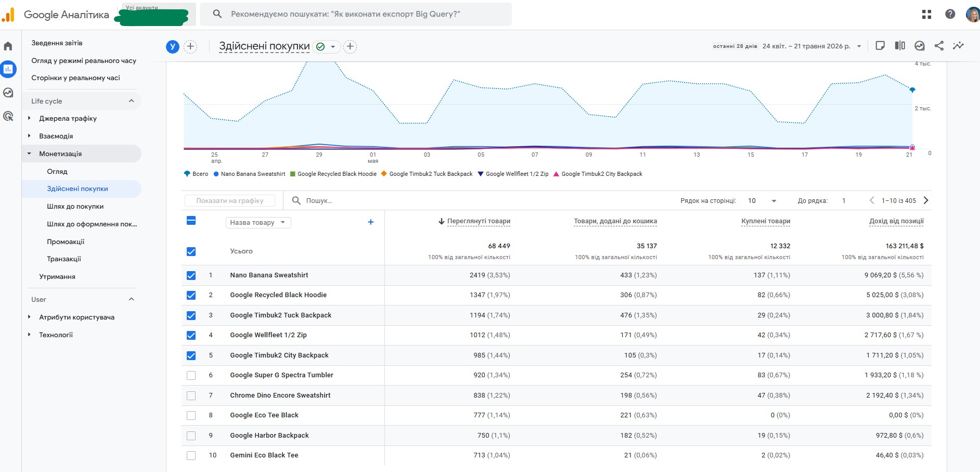980x472 pixels.
Task: Click the top search bar
Action: coord(356,14)
